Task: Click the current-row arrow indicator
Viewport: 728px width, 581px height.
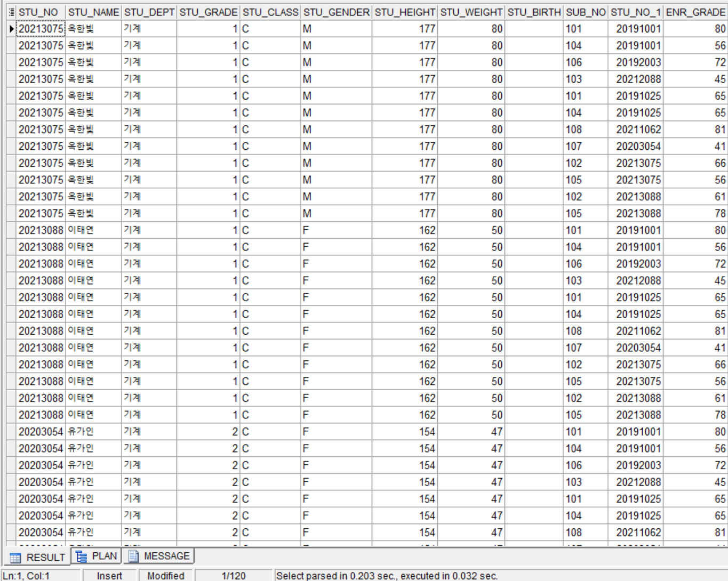Action: click(12, 29)
